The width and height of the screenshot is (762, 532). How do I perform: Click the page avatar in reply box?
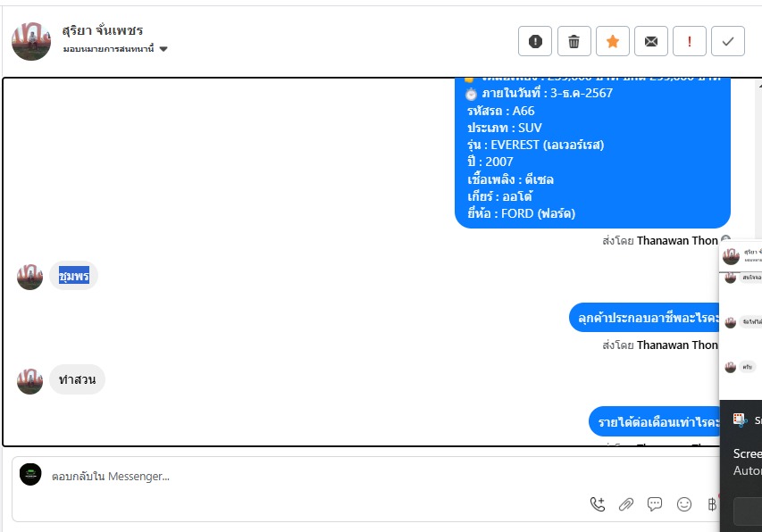point(30,474)
